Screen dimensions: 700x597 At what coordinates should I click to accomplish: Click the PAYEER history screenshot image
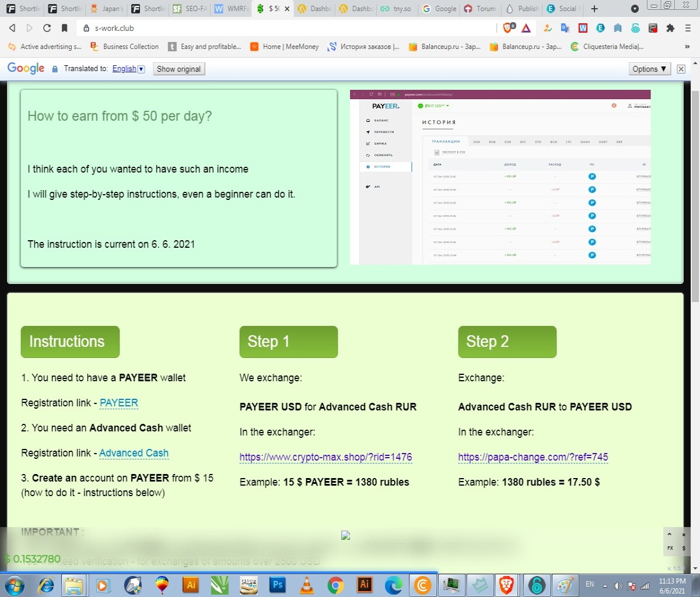[500, 177]
